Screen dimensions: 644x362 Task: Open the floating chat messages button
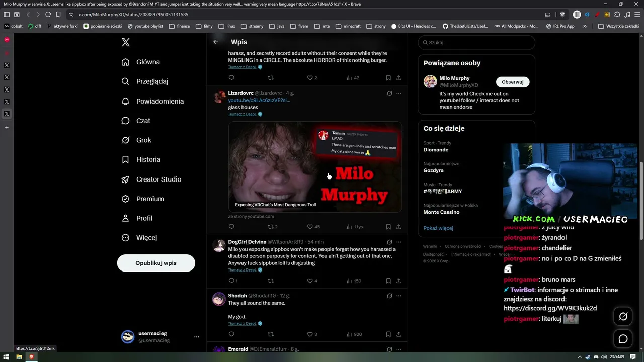point(623,339)
